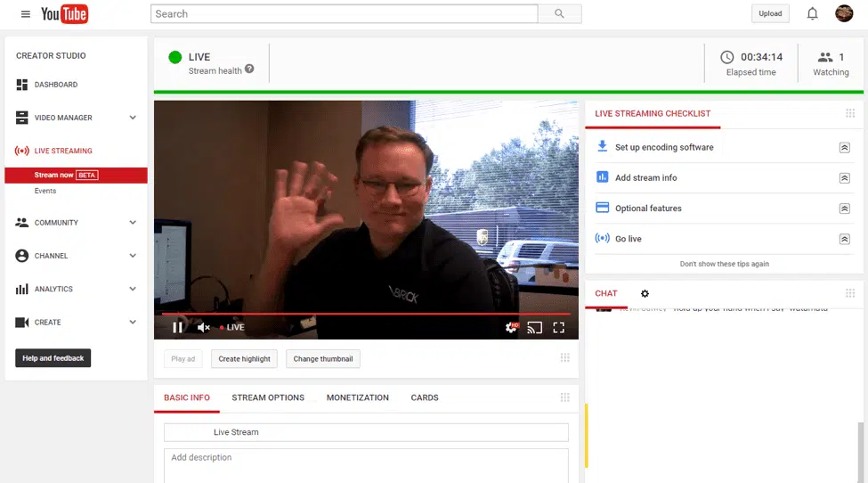
Task: Open Help and feedback
Action: pos(53,358)
